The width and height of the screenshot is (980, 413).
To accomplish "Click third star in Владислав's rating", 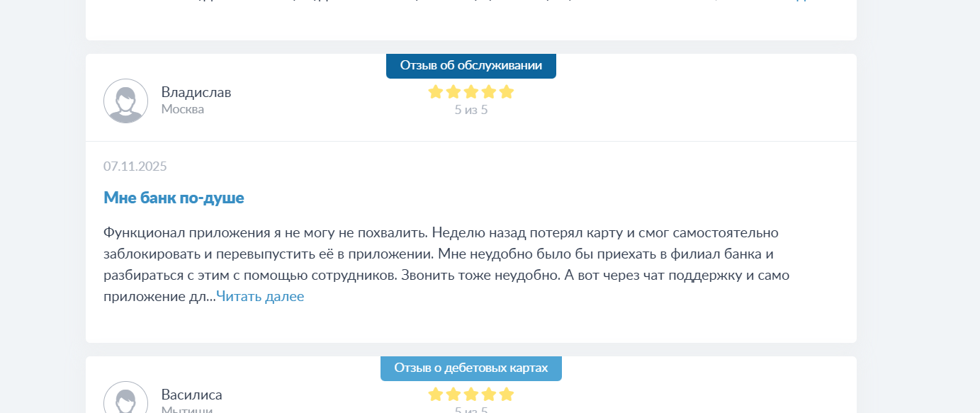I will [x=471, y=92].
